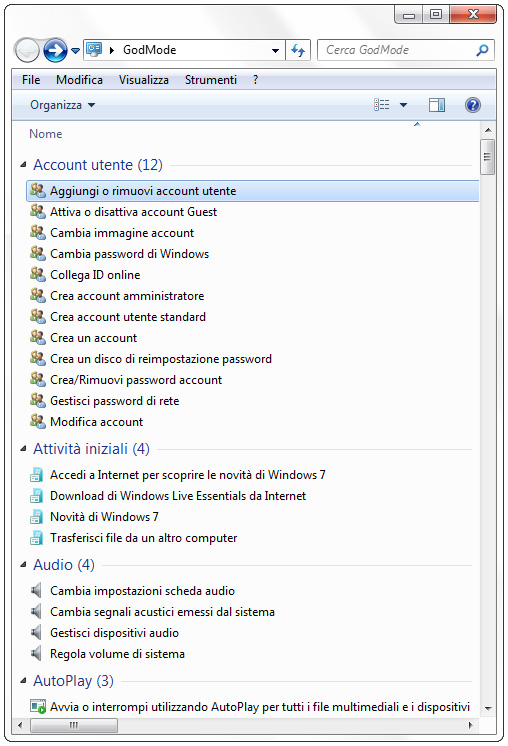The width and height of the screenshot is (508, 746).
Task: Open the view options dropdown arrow
Action: point(403,105)
